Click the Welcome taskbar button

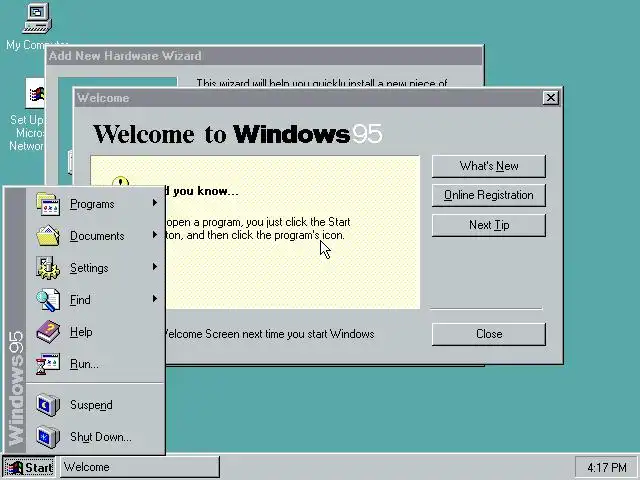pyautogui.click(x=140, y=467)
